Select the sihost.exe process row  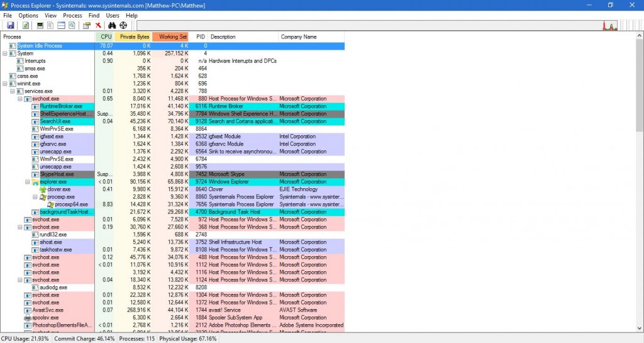[172, 242]
